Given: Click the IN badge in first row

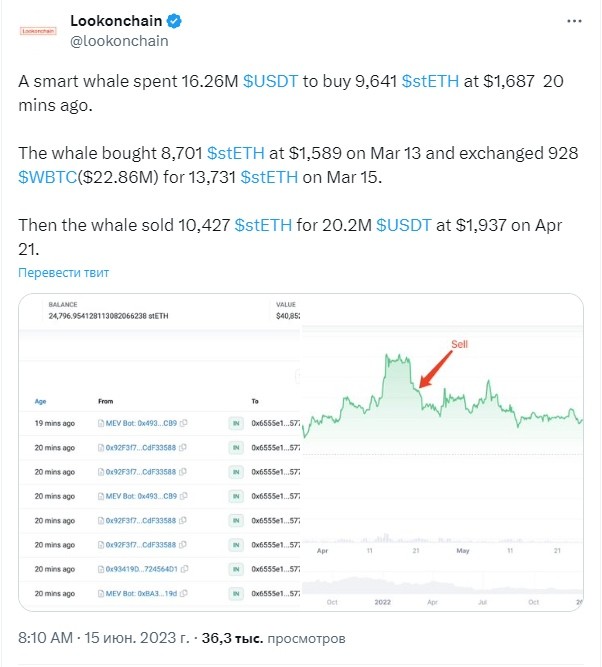Looking at the screenshot, I should tap(235, 424).
